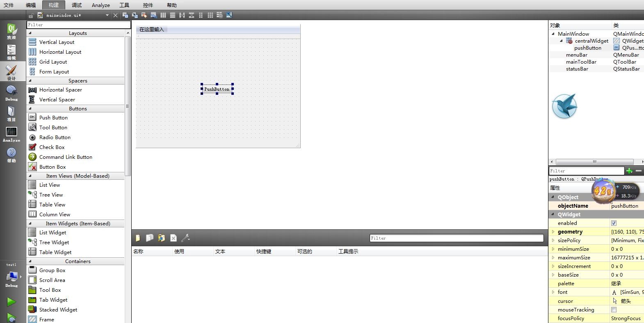The height and width of the screenshot is (323, 644).
Task: Activate Edit Signals/Slots mode in the toolbar
Action: [x=135, y=15]
